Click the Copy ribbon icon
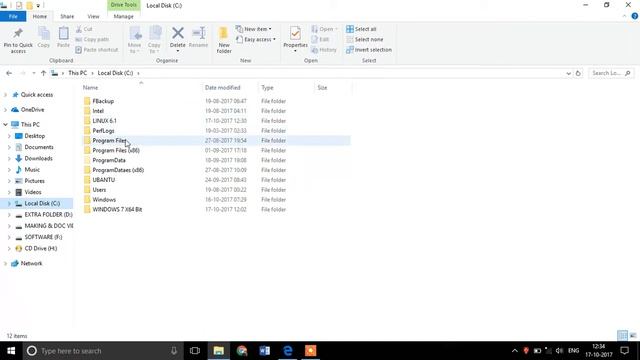 pos(44,33)
